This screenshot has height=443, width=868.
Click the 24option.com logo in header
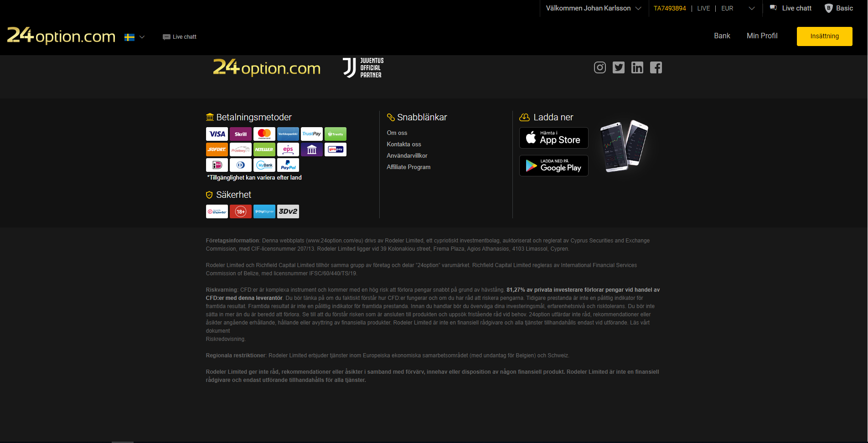pos(61,36)
